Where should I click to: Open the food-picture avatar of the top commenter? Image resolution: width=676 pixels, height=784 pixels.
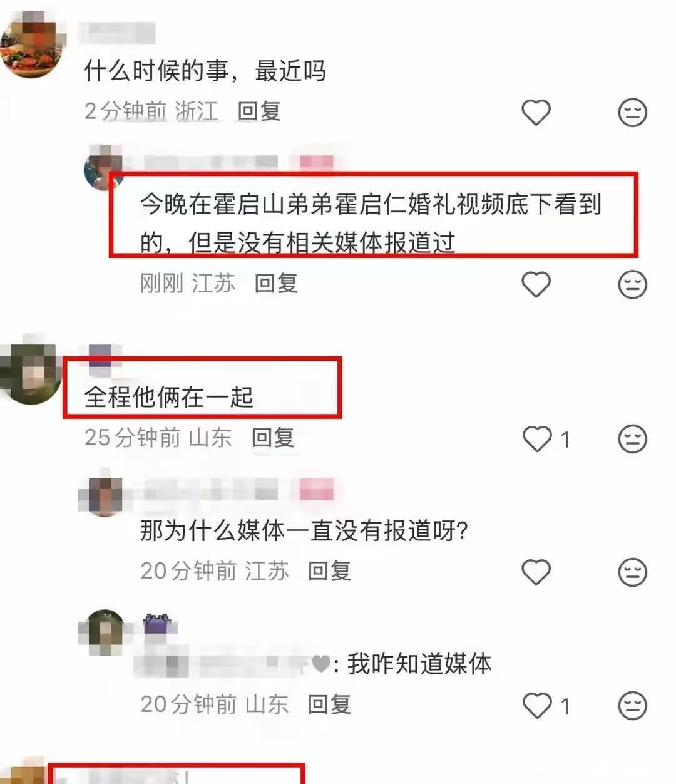pyautogui.click(x=31, y=48)
